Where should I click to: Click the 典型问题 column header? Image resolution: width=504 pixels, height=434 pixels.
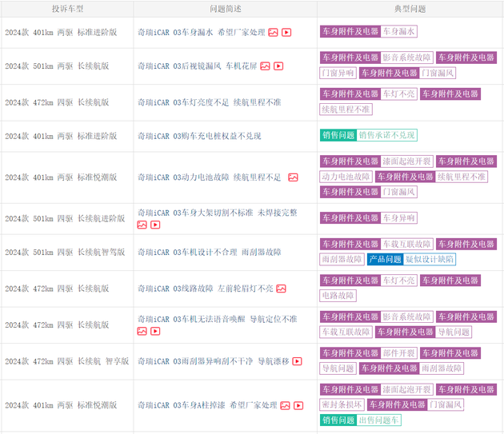tap(410, 9)
